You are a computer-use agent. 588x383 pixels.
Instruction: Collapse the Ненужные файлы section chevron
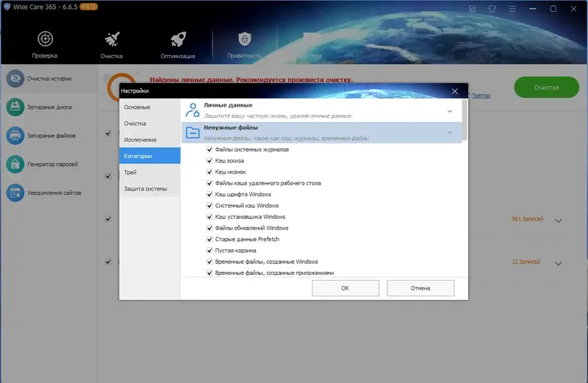[x=450, y=132]
